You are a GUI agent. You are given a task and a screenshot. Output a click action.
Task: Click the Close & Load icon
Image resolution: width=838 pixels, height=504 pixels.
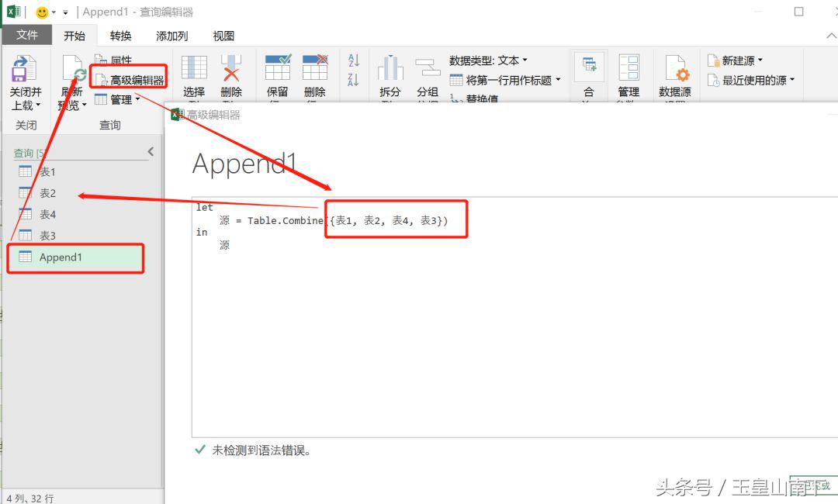(23, 69)
